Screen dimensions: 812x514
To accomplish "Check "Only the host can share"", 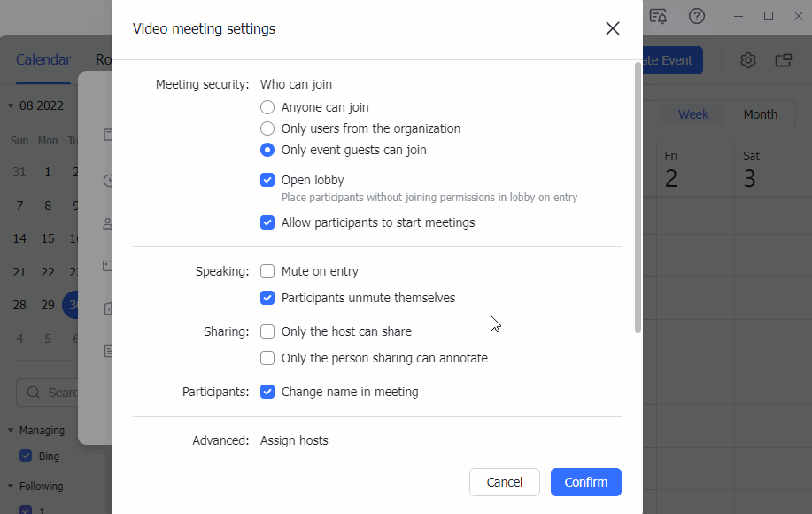I will pos(267,331).
